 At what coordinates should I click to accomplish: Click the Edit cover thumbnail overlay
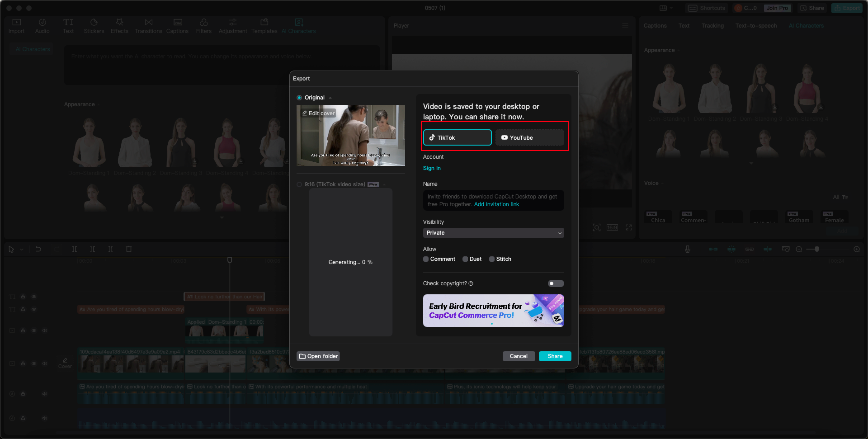click(319, 113)
